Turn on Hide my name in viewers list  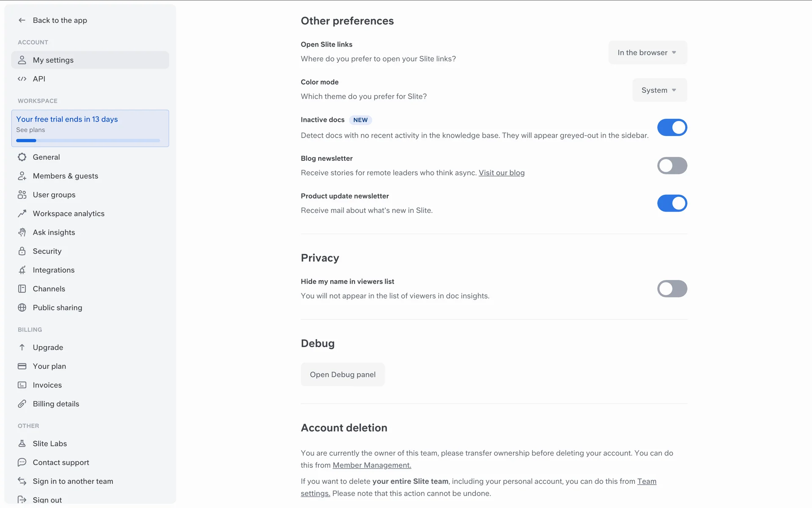click(x=672, y=289)
